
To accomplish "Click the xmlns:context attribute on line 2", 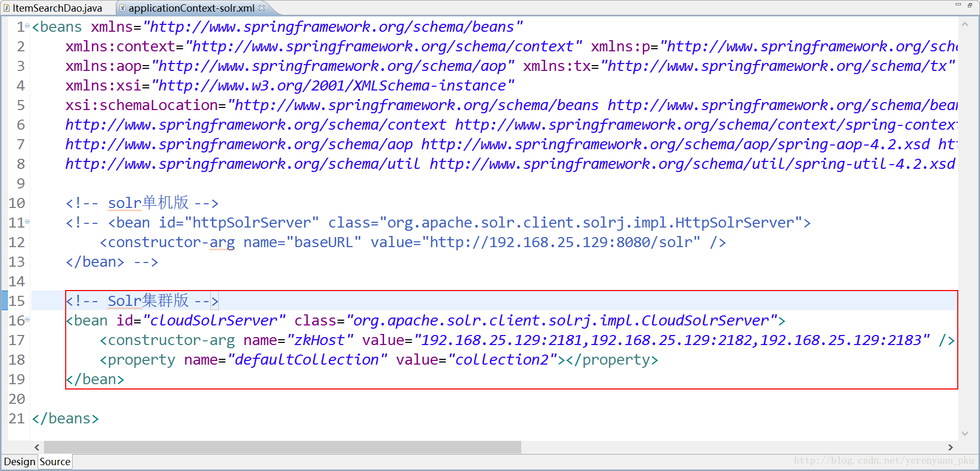I will (x=324, y=47).
